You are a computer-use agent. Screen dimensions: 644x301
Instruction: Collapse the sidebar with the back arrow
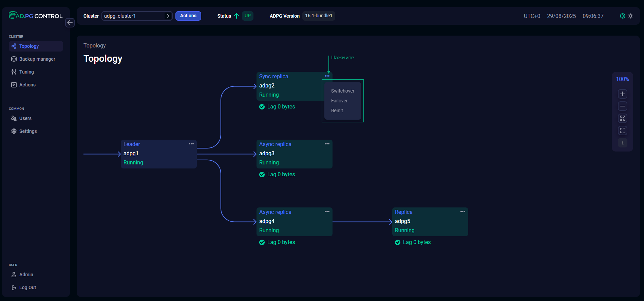[x=70, y=23]
